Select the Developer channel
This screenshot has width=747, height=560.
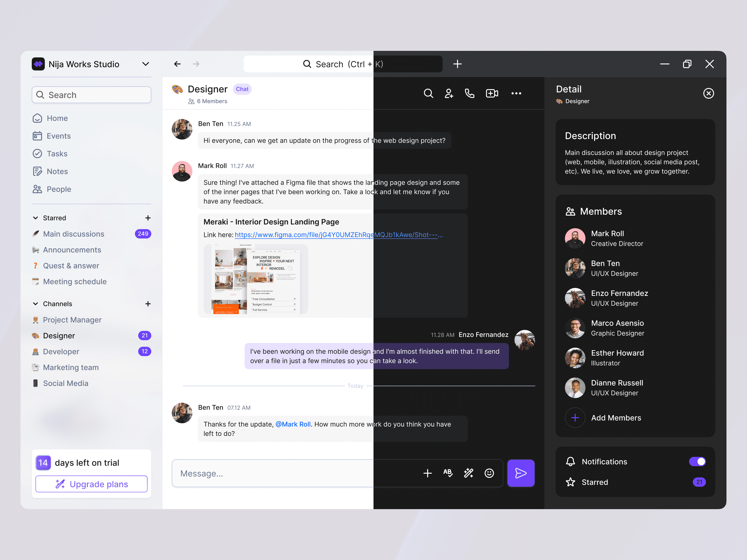[x=92, y=351]
